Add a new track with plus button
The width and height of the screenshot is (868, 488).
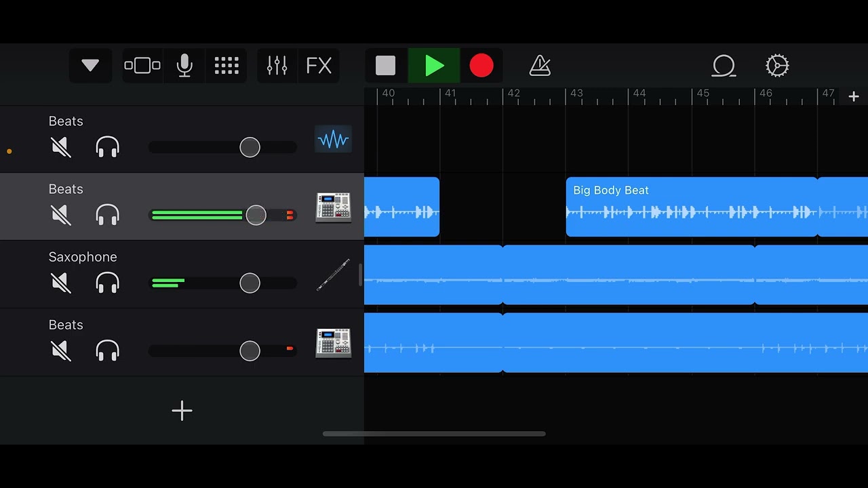(x=182, y=411)
